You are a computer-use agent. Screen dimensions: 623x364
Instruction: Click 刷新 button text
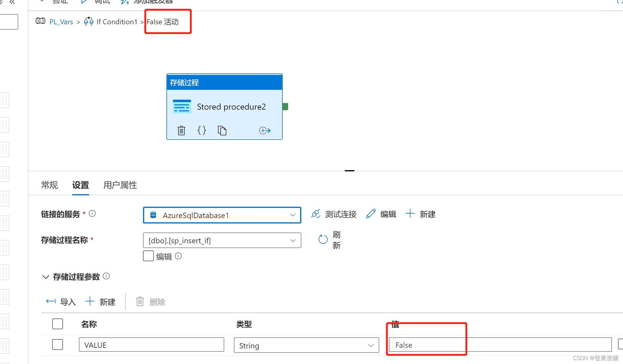[x=337, y=240]
